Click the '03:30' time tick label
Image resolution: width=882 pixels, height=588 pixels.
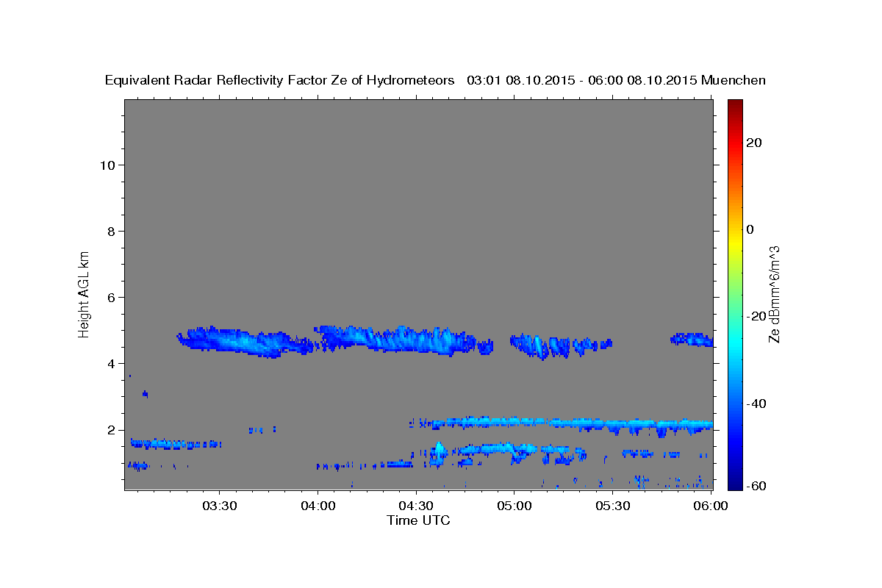coord(220,506)
